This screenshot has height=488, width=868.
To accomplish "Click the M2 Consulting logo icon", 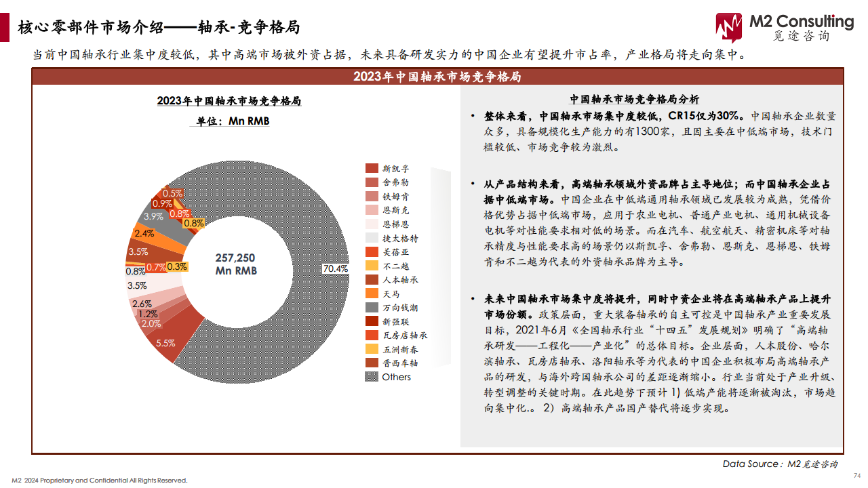I will coord(730,27).
